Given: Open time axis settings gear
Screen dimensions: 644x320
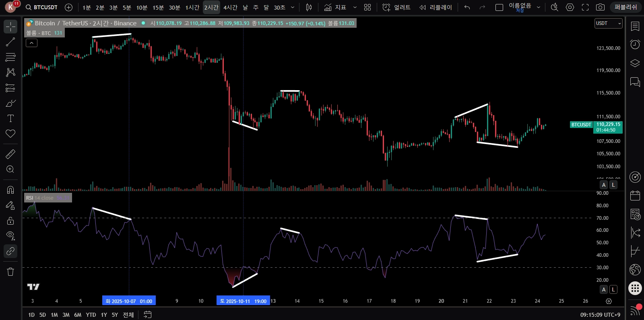Looking at the screenshot, I should point(609,301).
